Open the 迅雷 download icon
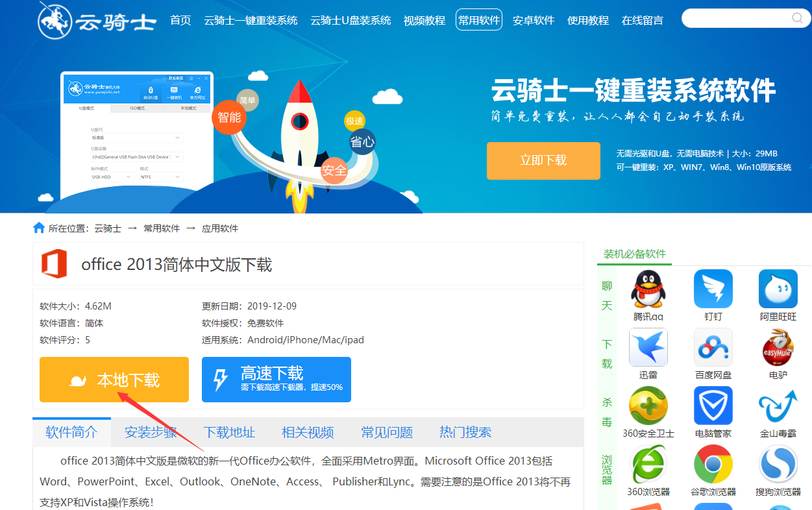The height and width of the screenshot is (510, 812). 648,348
